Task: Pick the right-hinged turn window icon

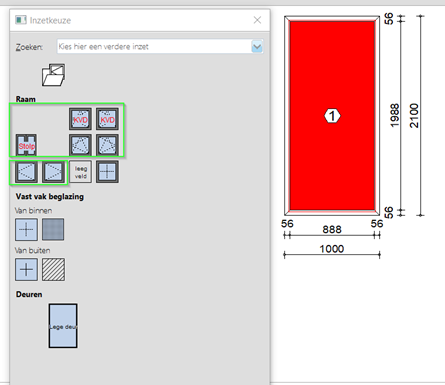Action: pyautogui.click(x=53, y=172)
